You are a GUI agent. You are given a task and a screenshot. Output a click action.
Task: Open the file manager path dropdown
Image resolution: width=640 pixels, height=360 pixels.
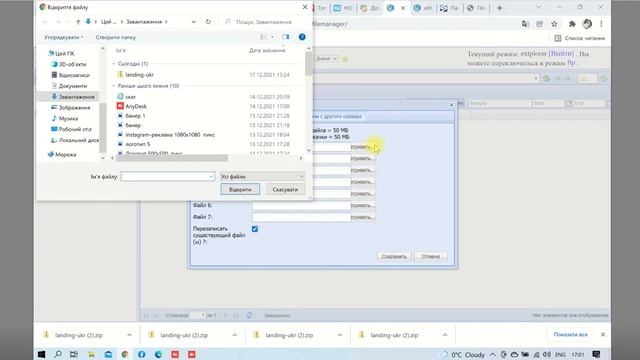tap(536, 78)
